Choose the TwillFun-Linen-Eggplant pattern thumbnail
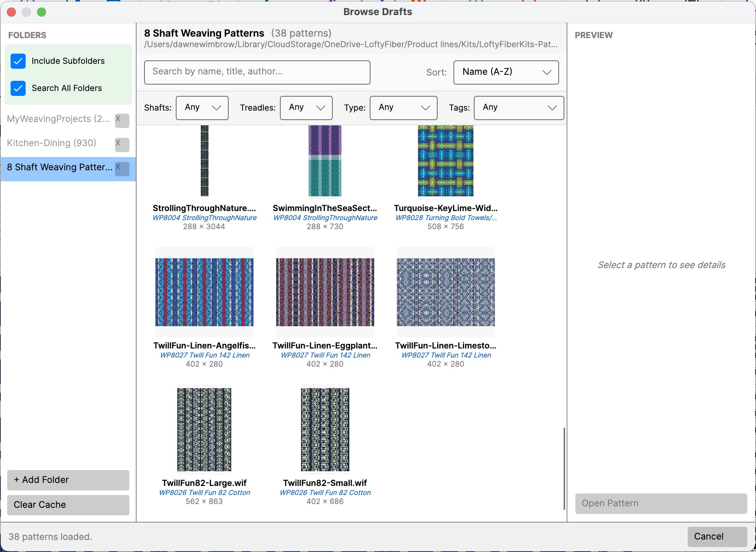This screenshot has height=552, width=756. point(325,292)
